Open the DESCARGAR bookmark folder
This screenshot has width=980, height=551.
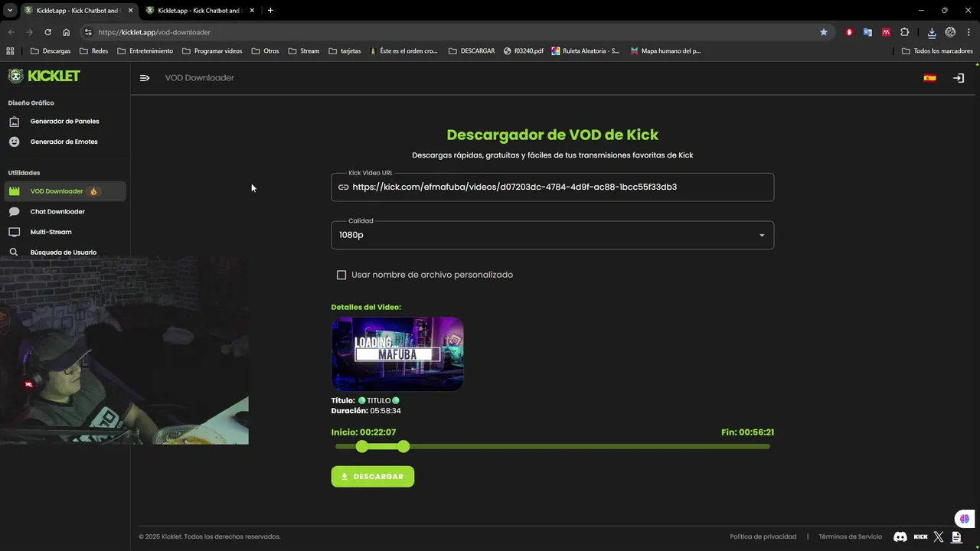click(472, 51)
